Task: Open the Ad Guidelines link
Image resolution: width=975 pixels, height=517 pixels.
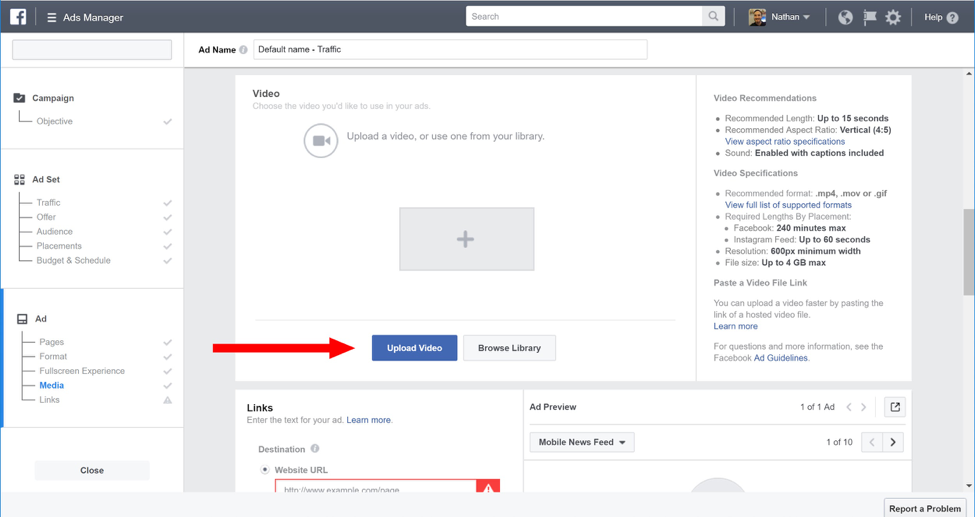Action: pyautogui.click(x=780, y=358)
